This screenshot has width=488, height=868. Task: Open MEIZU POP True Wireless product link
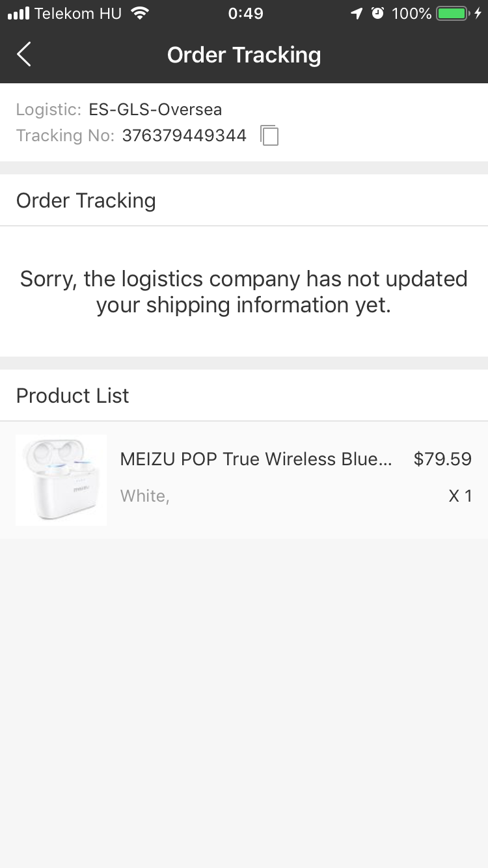click(256, 459)
